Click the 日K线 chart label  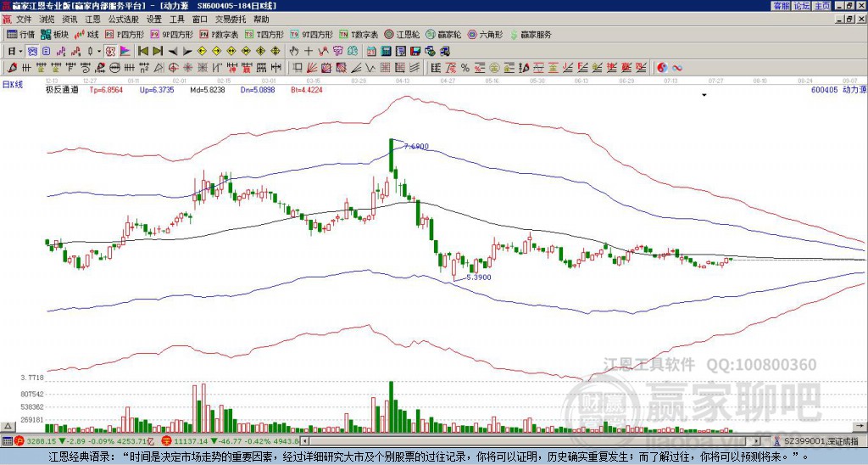point(13,84)
